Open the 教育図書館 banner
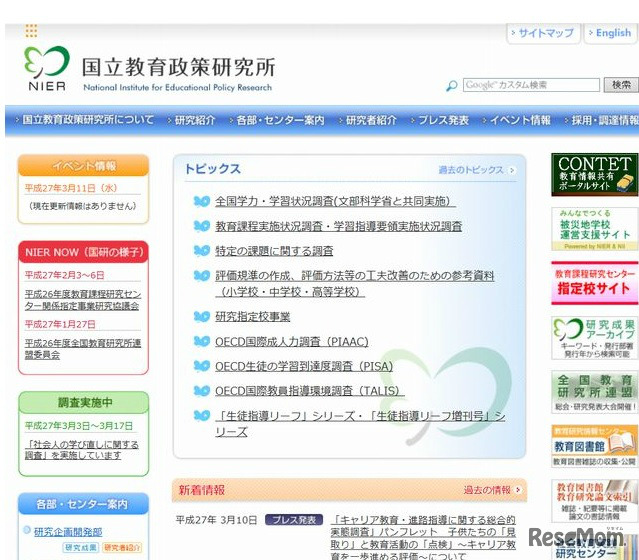This screenshot has width=639, height=560. 595,446
